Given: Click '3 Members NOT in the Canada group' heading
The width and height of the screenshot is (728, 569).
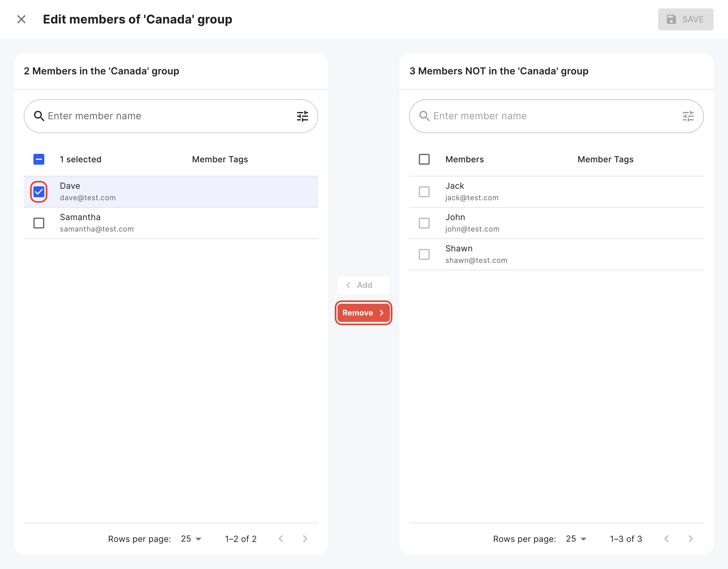Looking at the screenshot, I should (499, 71).
